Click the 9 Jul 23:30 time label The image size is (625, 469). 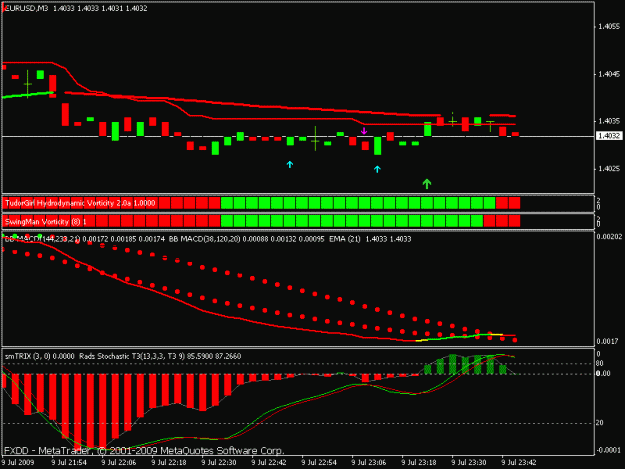(469, 463)
